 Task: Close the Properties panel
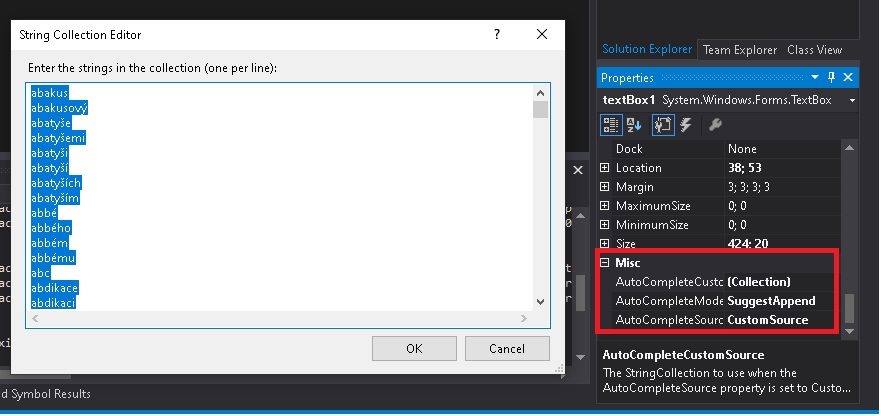tap(848, 78)
